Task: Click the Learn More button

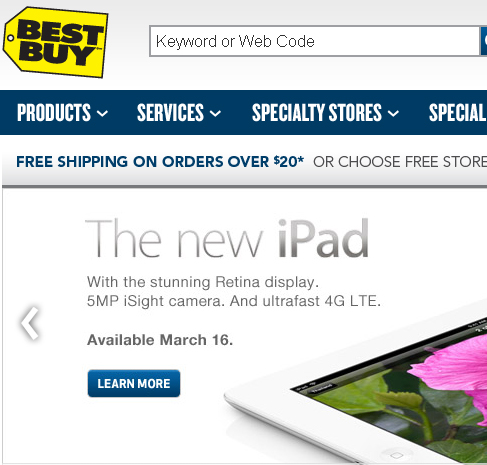Action: point(134,383)
